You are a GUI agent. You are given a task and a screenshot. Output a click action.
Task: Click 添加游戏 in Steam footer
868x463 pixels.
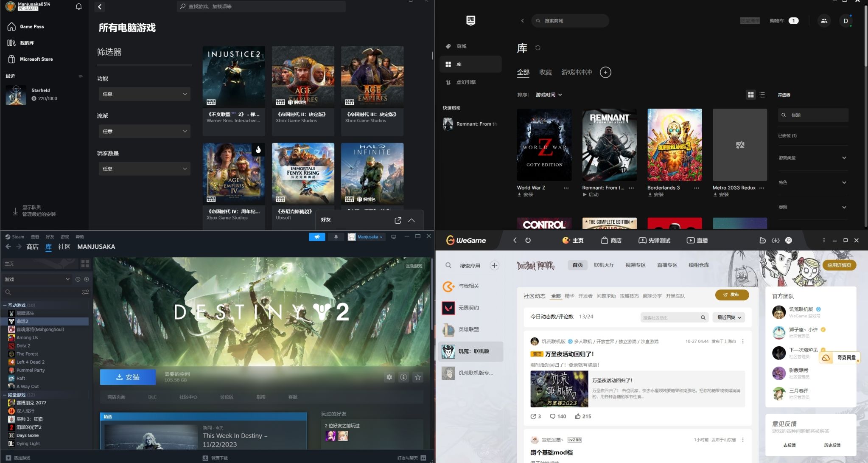coord(18,458)
